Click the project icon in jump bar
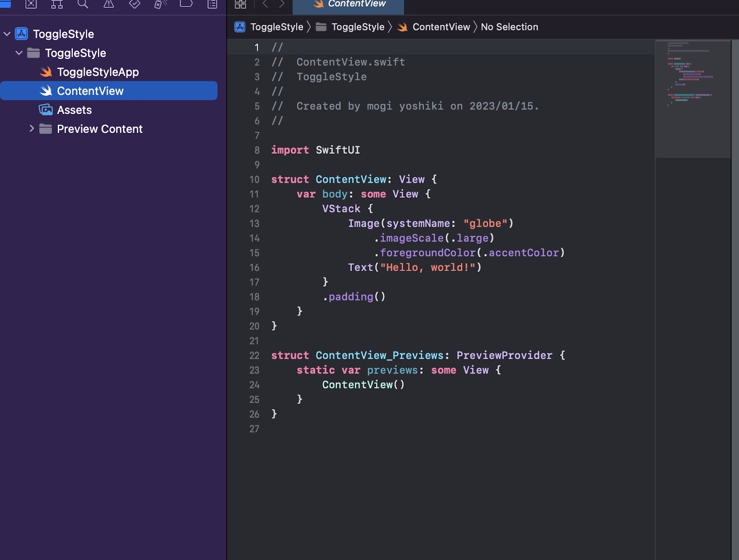Screen dimensions: 739x560 (x=240, y=27)
